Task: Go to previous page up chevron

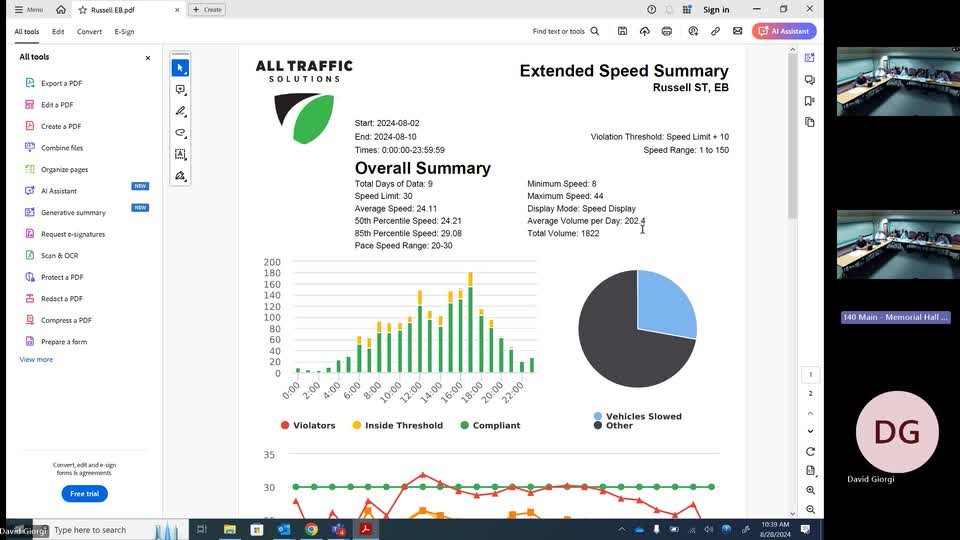Action: tap(811, 413)
